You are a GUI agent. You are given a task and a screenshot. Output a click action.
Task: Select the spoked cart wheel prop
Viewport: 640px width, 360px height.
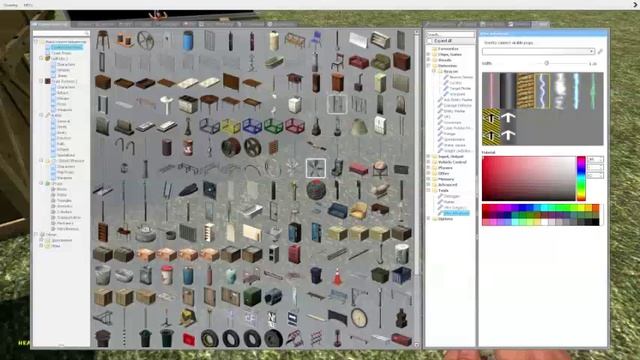tap(145, 40)
